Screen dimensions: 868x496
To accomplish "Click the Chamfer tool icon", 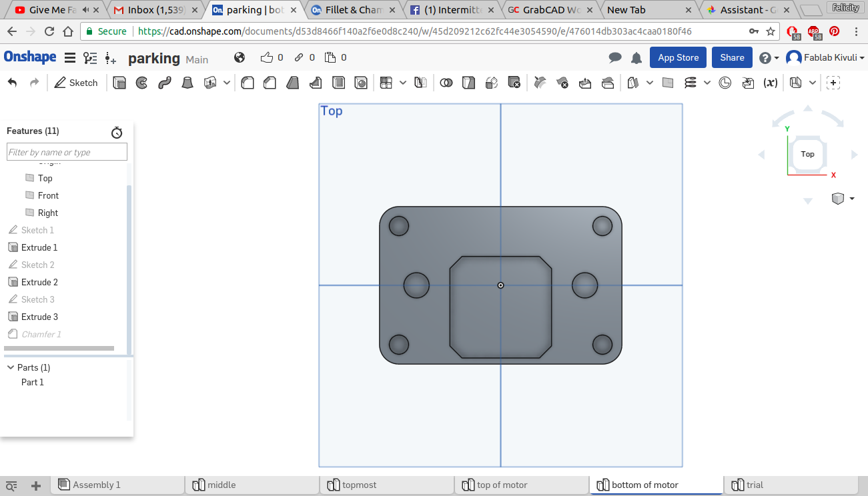I will (270, 83).
